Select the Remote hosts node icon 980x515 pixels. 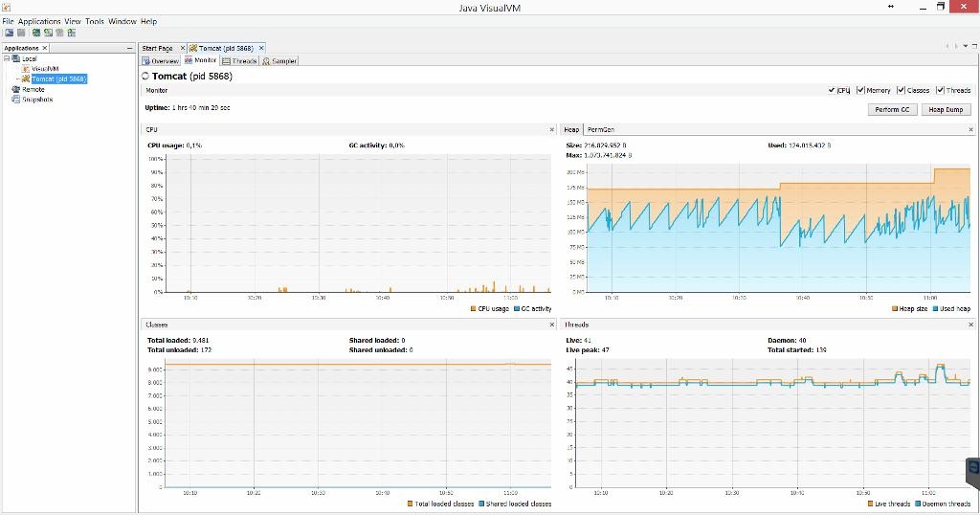pos(15,89)
